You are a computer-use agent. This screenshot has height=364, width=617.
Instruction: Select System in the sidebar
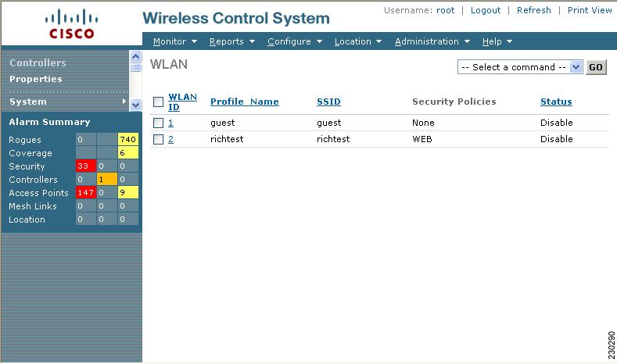28,102
